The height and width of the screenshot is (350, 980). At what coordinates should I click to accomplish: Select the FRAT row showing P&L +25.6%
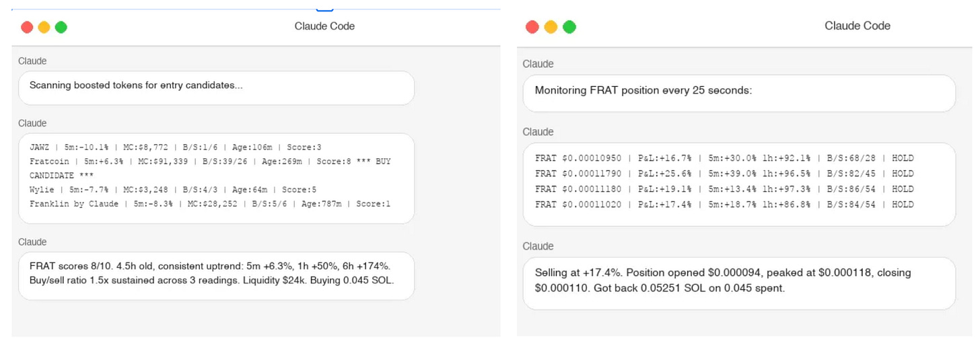[x=724, y=174]
